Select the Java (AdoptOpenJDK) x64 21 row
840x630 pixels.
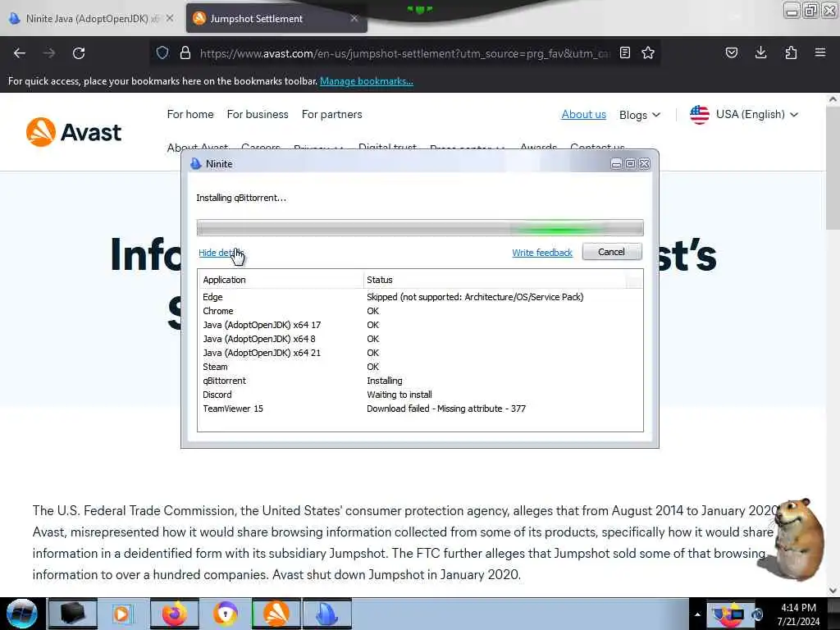click(420, 353)
